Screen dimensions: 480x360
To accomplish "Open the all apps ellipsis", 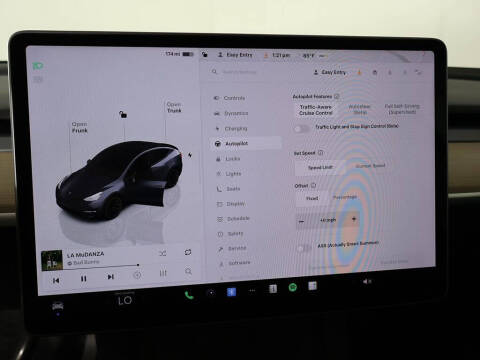I will 252,290.
